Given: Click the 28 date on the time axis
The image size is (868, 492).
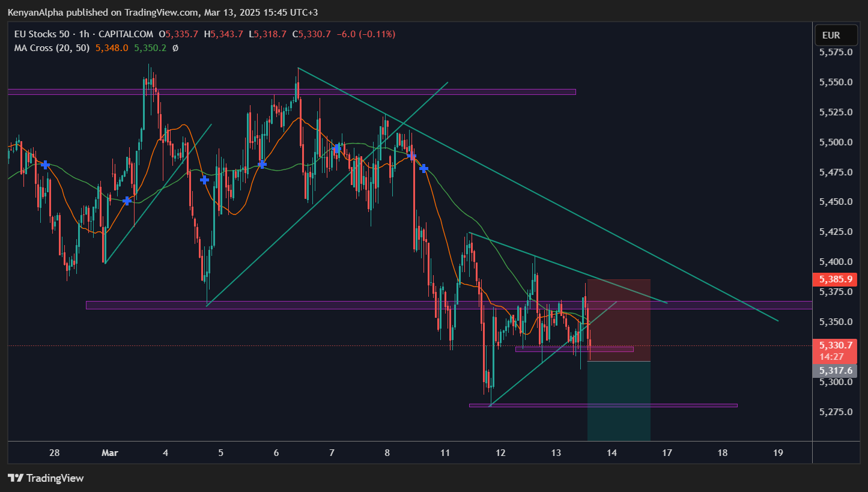Looking at the screenshot, I should [x=54, y=453].
